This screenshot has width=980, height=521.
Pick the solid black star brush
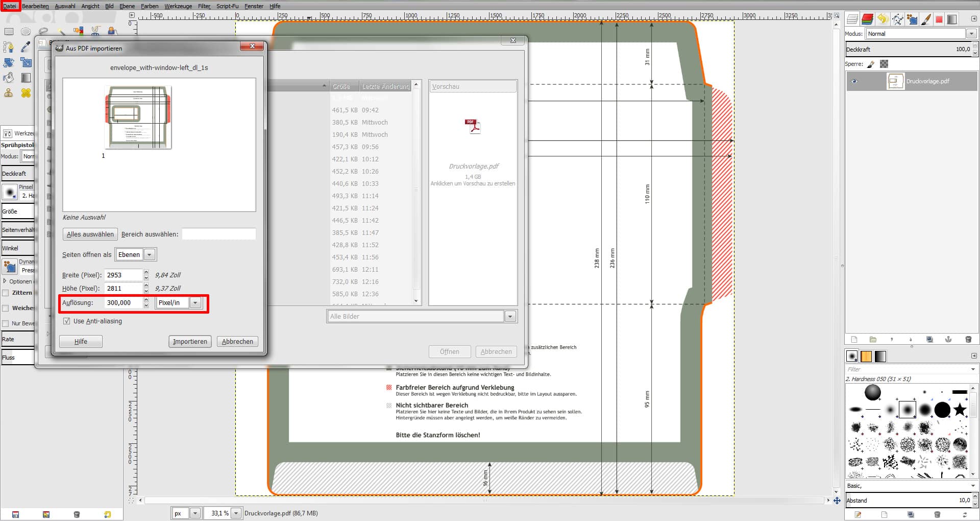point(960,409)
